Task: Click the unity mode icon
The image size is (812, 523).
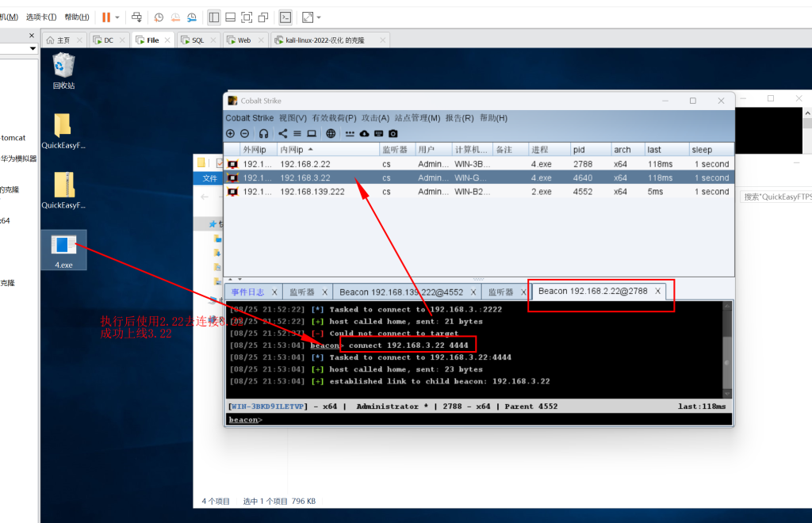Action: (263, 17)
